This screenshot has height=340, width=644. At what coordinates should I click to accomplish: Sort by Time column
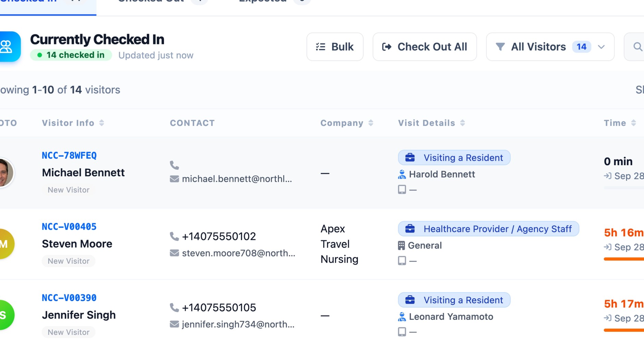(x=620, y=123)
